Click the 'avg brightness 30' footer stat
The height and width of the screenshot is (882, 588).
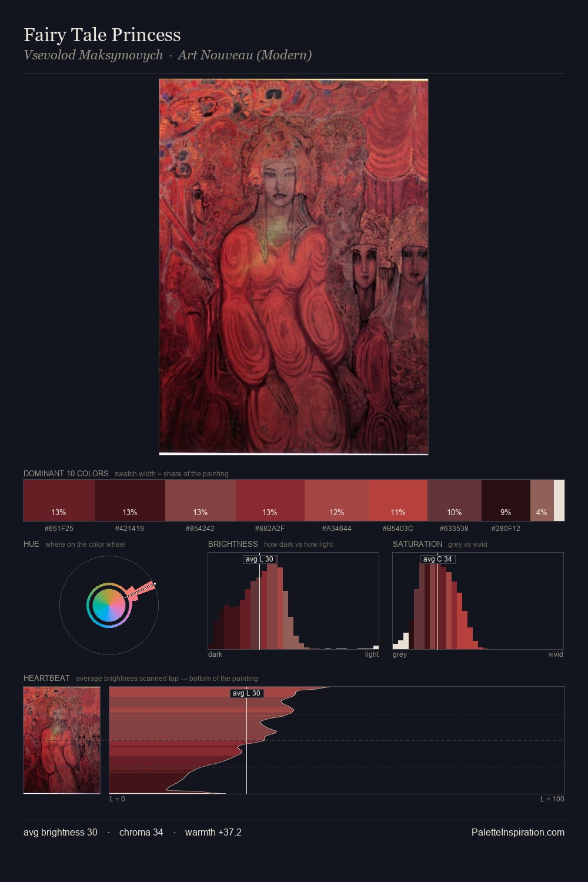pos(61,832)
